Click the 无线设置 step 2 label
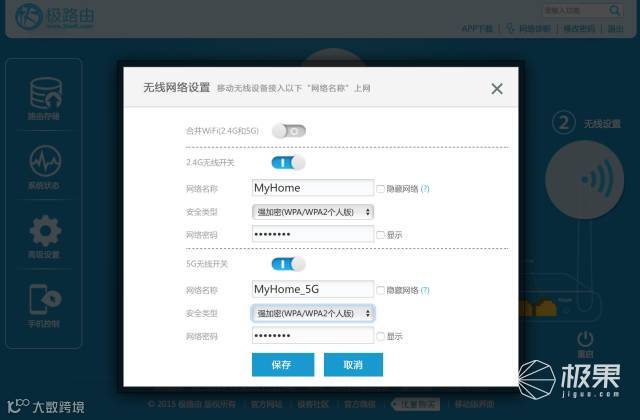Screen dimensions: 640x420 (x=602, y=124)
